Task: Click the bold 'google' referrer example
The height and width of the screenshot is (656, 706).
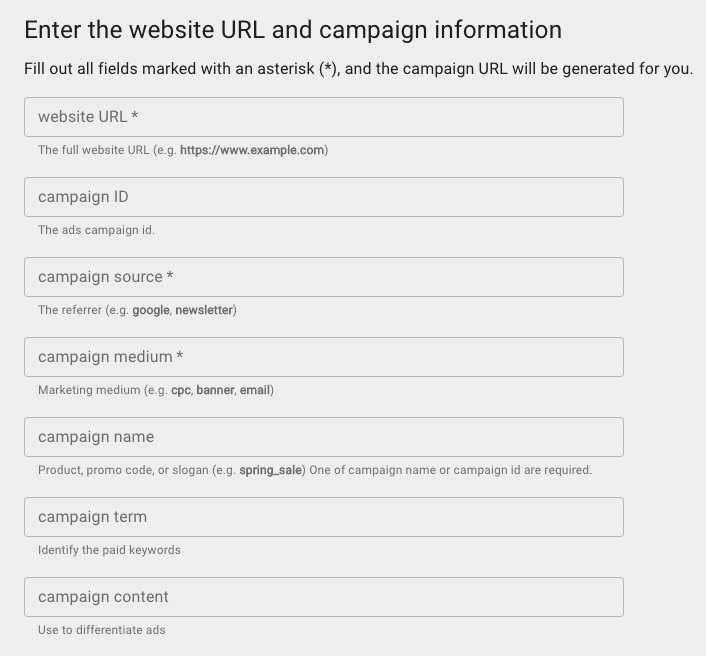Action: (x=151, y=310)
